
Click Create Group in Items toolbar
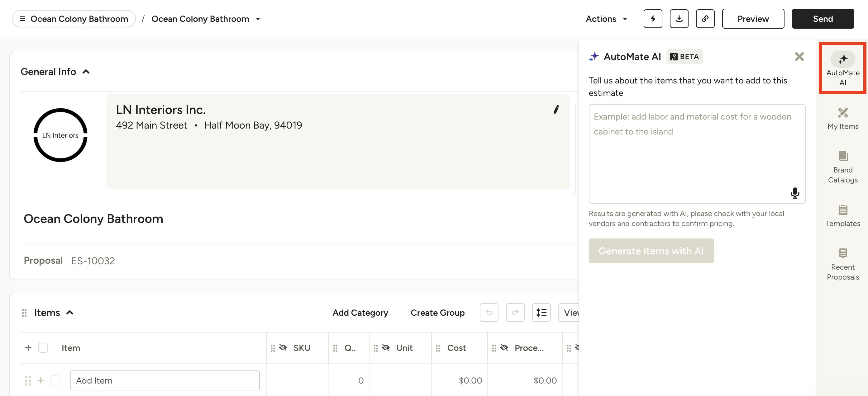pos(437,313)
